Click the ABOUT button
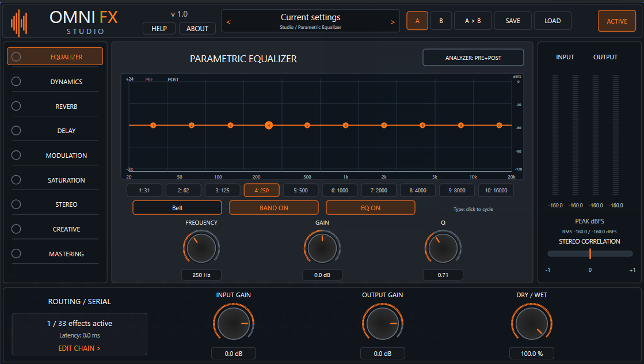This screenshot has height=364, width=644. pyautogui.click(x=197, y=28)
